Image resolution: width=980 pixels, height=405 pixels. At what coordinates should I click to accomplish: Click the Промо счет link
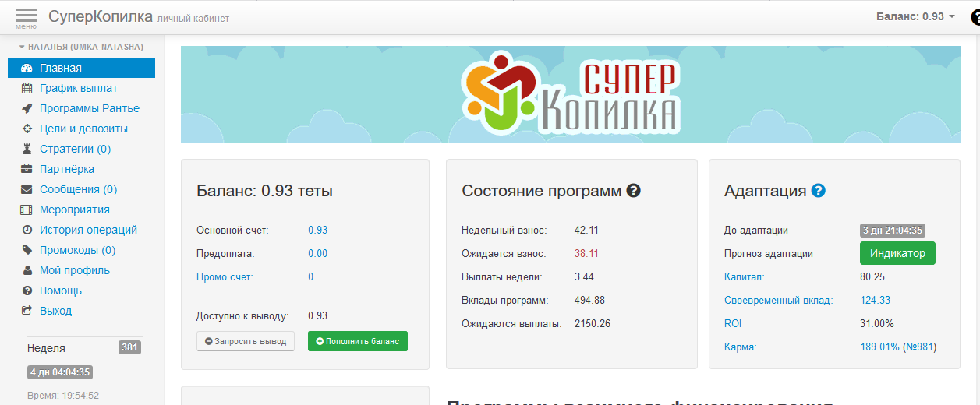click(x=225, y=277)
